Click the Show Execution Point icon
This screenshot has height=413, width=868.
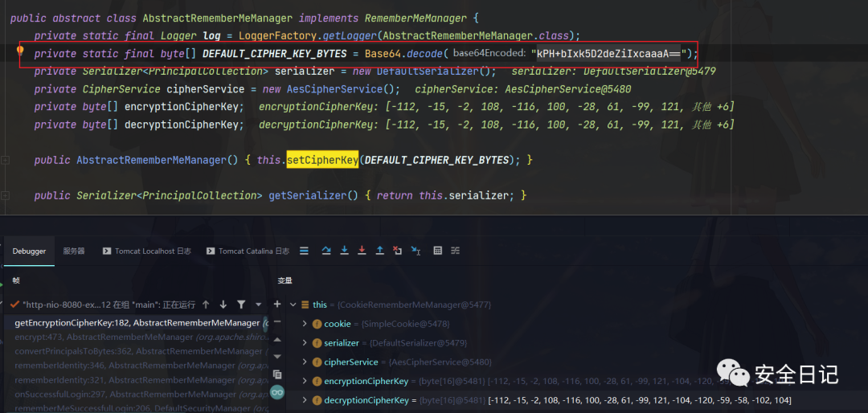[x=303, y=251]
